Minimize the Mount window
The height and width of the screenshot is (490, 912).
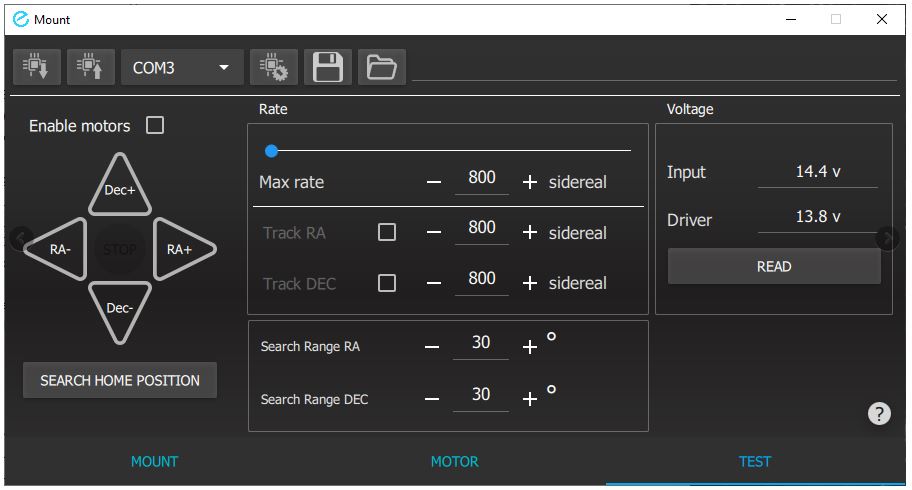(x=791, y=19)
